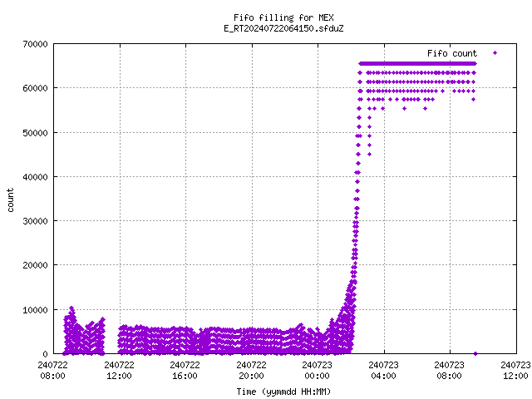Click the x-axis label 'Time (yymmdd HH:MM)'
Image resolution: width=532 pixels, height=399 pixels.
(x=283, y=392)
